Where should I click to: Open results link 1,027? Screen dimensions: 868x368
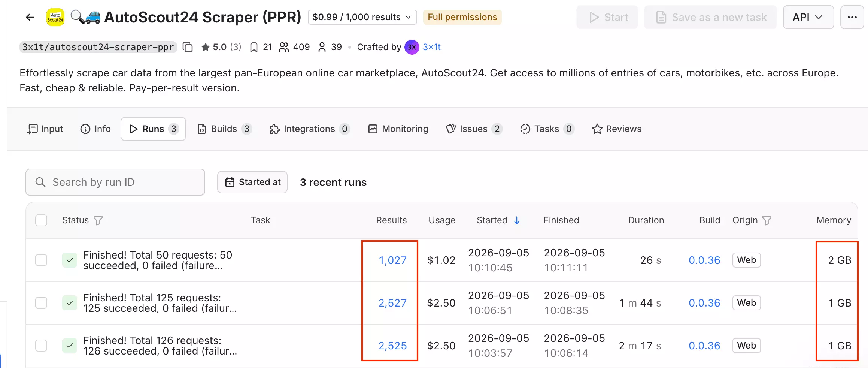pyautogui.click(x=392, y=260)
